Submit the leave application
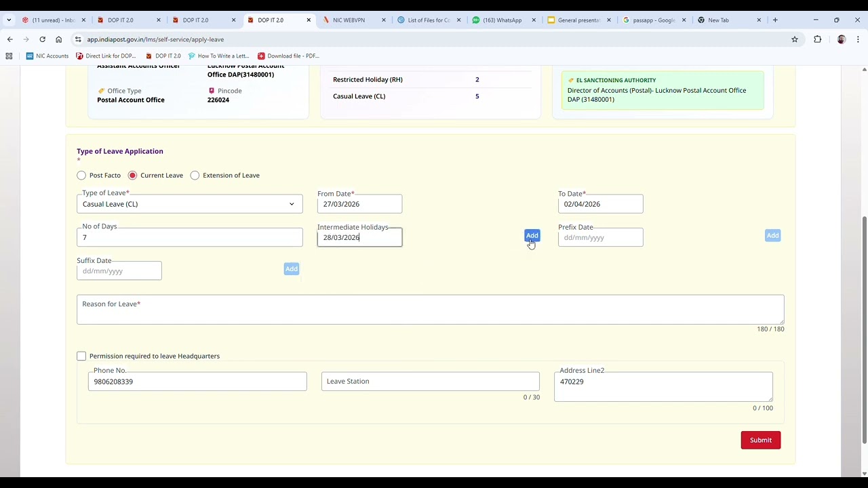The width and height of the screenshot is (868, 488). (x=760, y=441)
